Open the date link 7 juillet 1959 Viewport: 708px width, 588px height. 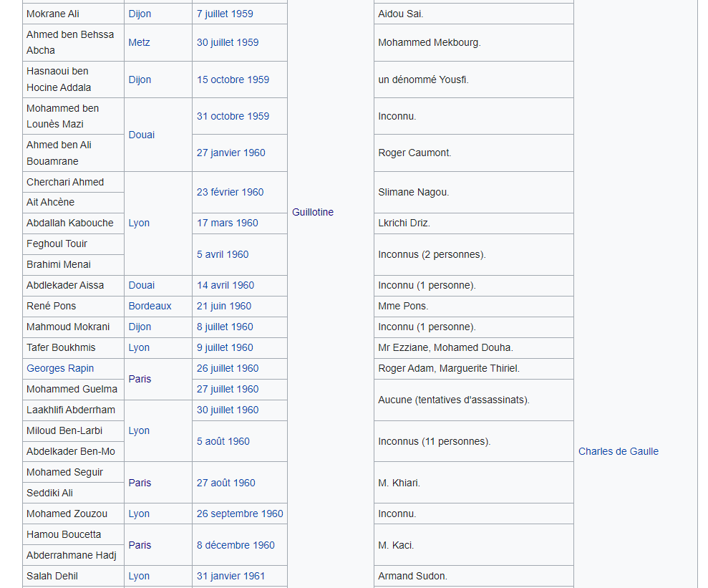(x=225, y=14)
